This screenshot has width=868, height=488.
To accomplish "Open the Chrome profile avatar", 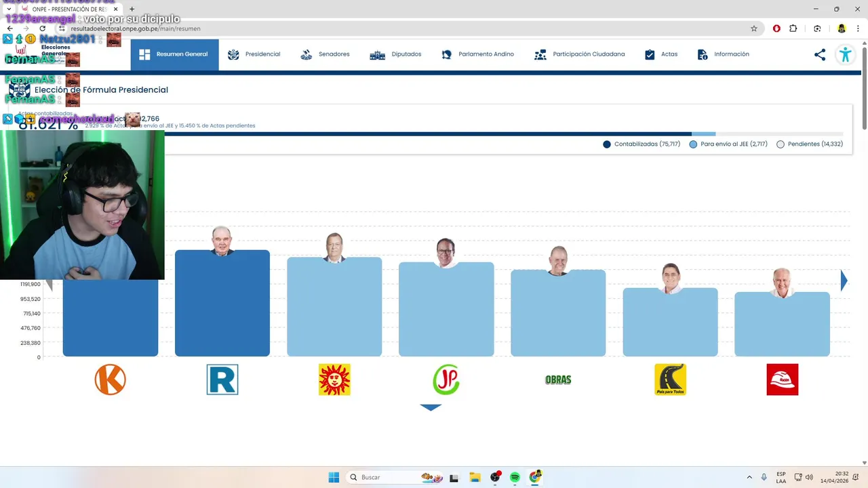I will pos(842,28).
